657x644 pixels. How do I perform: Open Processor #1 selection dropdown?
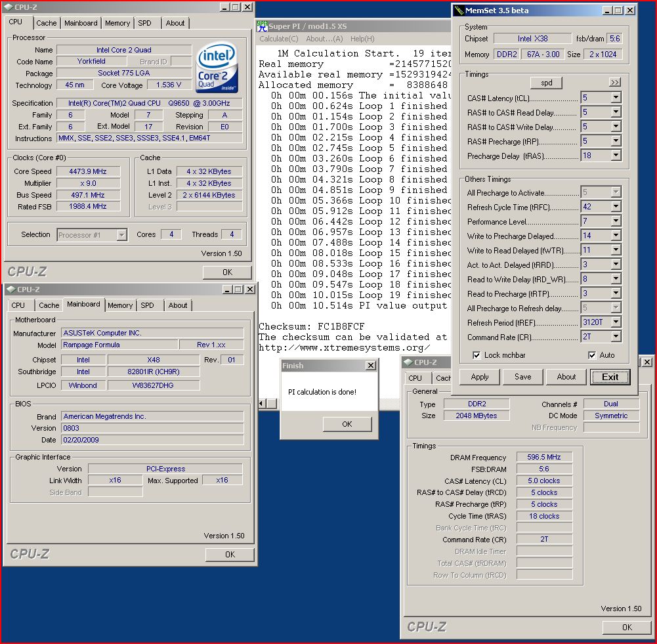coord(121,234)
